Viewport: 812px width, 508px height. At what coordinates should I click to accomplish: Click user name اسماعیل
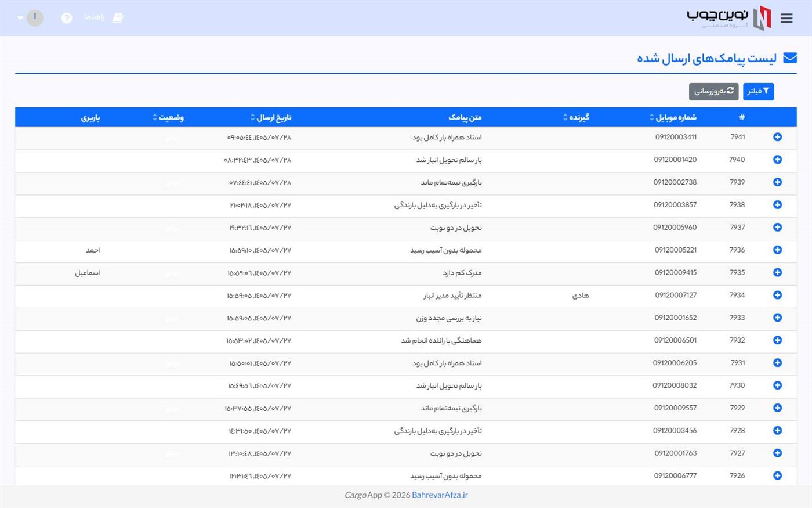(x=87, y=273)
